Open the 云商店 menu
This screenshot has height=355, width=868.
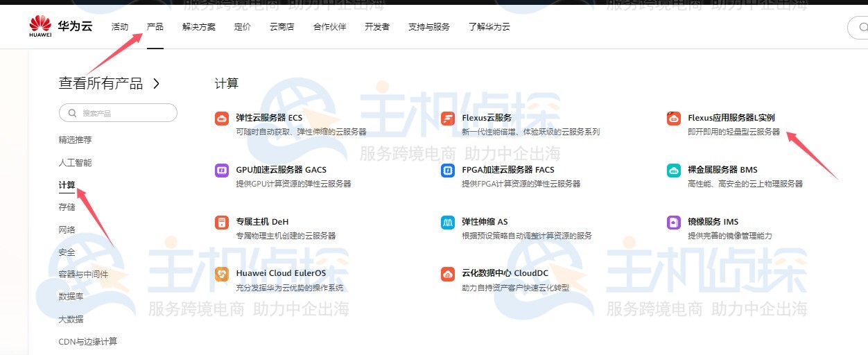click(x=282, y=27)
